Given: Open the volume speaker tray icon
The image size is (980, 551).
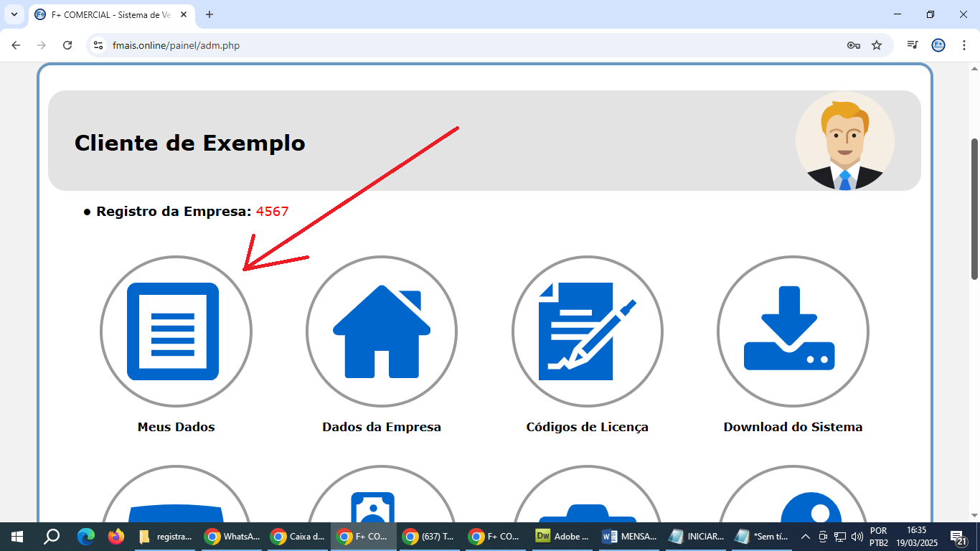Looking at the screenshot, I should click(857, 537).
